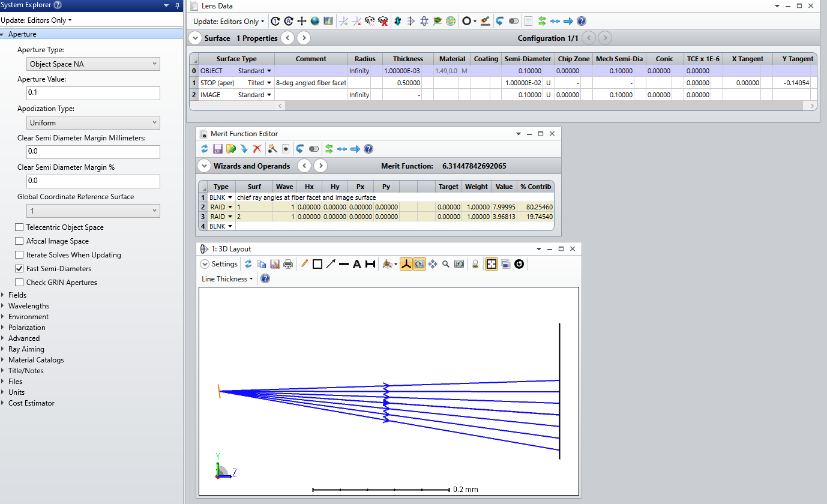Click the lock icon in 3D Layout toolbar
This screenshot has height=504, width=827.
click(x=475, y=264)
